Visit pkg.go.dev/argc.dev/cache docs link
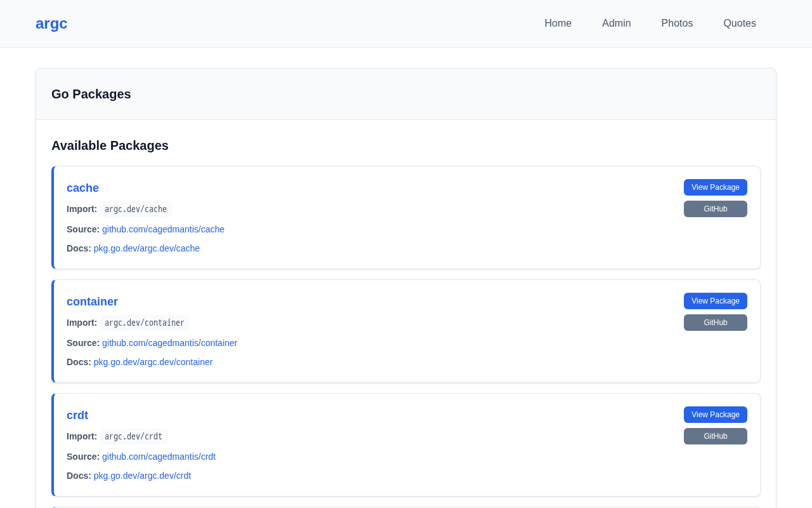The height and width of the screenshot is (508, 812). (x=147, y=248)
